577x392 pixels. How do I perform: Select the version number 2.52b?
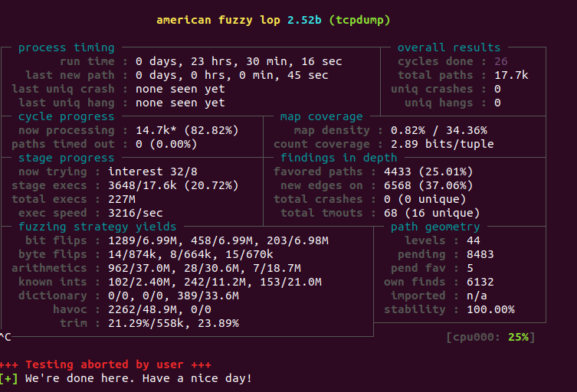pyautogui.click(x=304, y=20)
